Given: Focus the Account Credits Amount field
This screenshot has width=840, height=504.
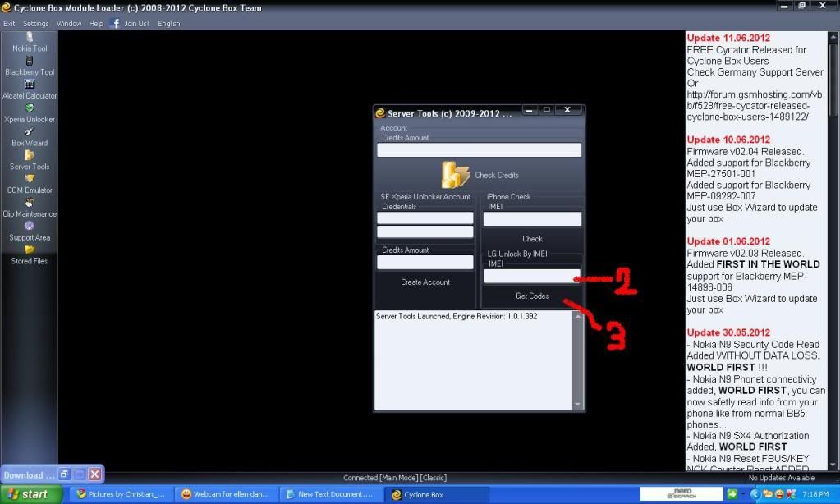Looking at the screenshot, I should [479, 150].
